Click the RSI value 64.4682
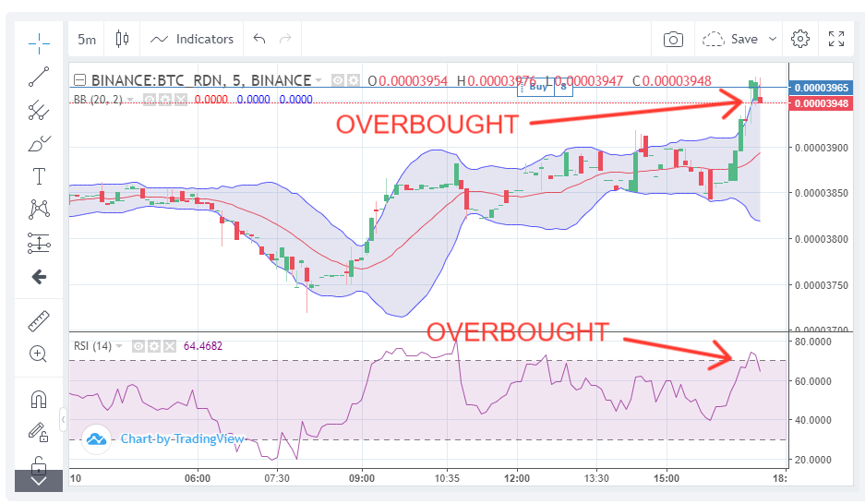 point(203,346)
